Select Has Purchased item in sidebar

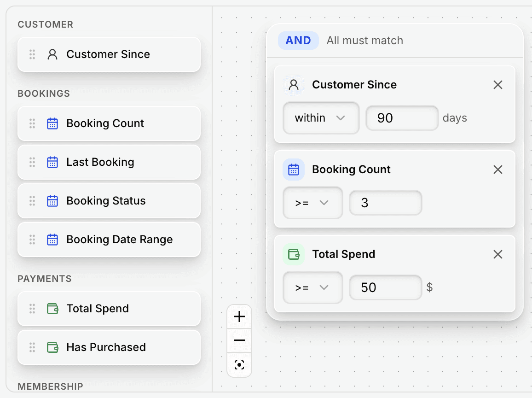pyautogui.click(x=109, y=347)
